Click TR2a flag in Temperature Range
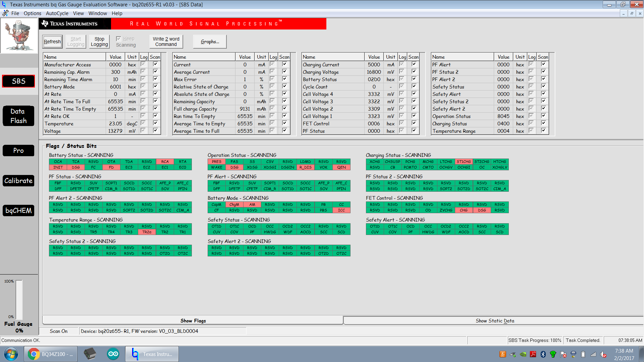 [147, 232]
